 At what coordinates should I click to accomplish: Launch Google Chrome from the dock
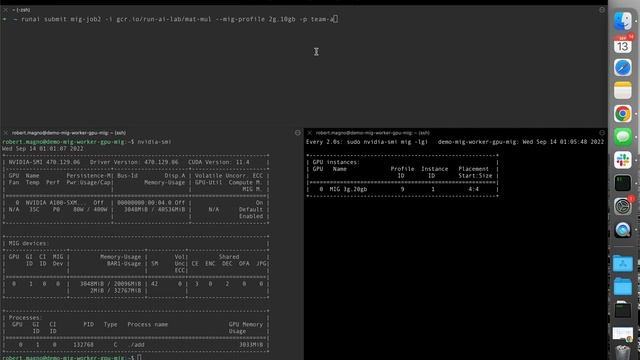click(x=622, y=113)
